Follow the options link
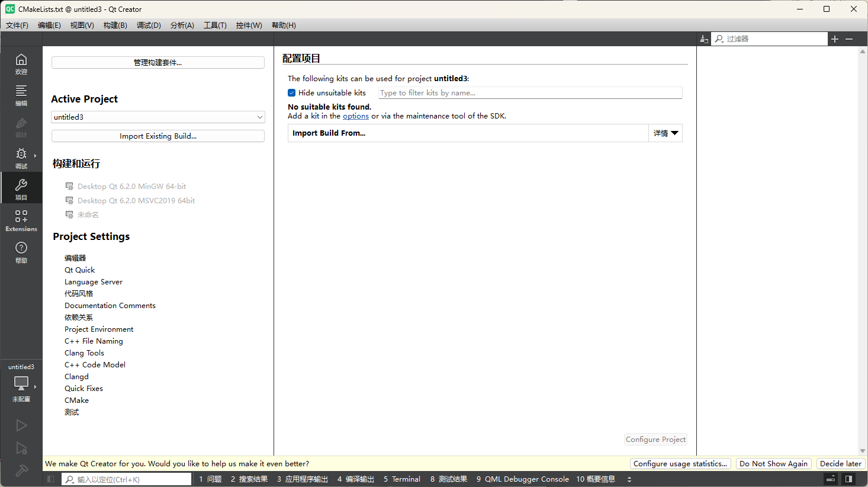 tap(356, 116)
